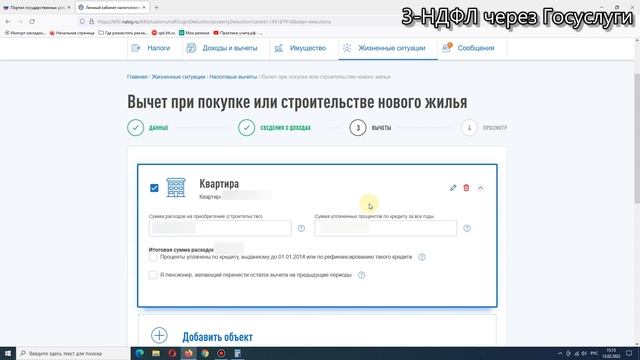Focus the acquisition expenses amount field
Screen dimensions: 640x360
pyautogui.click(x=220, y=228)
